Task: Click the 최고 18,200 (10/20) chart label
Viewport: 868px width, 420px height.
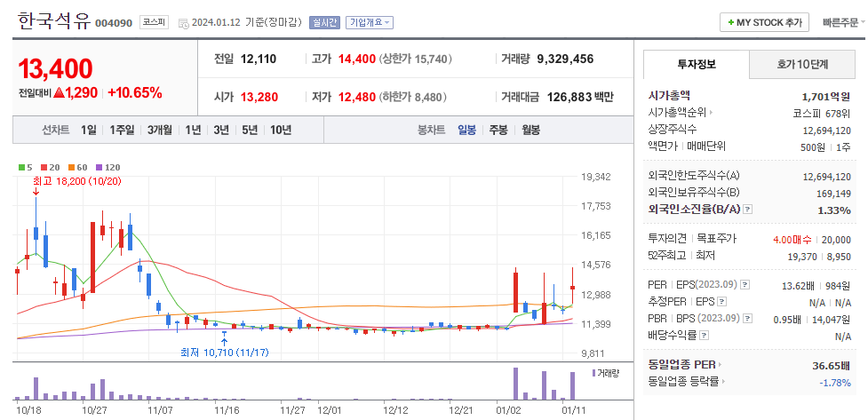Action: [77, 181]
